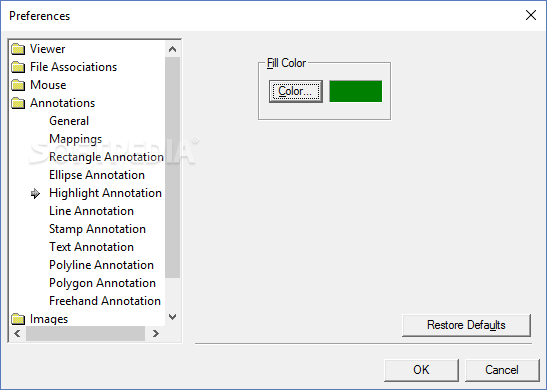Screen dimensions: 547x390
Task: Select Line Annotation in the tree
Action: [x=91, y=211]
